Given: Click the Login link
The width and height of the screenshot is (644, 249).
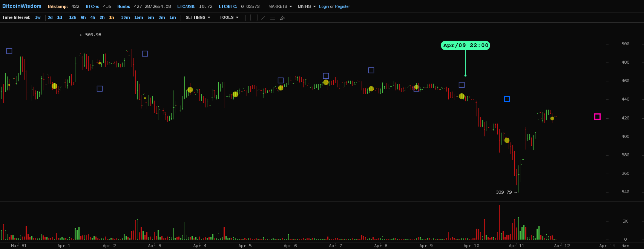Looking at the screenshot, I should pyautogui.click(x=324, y=7).
